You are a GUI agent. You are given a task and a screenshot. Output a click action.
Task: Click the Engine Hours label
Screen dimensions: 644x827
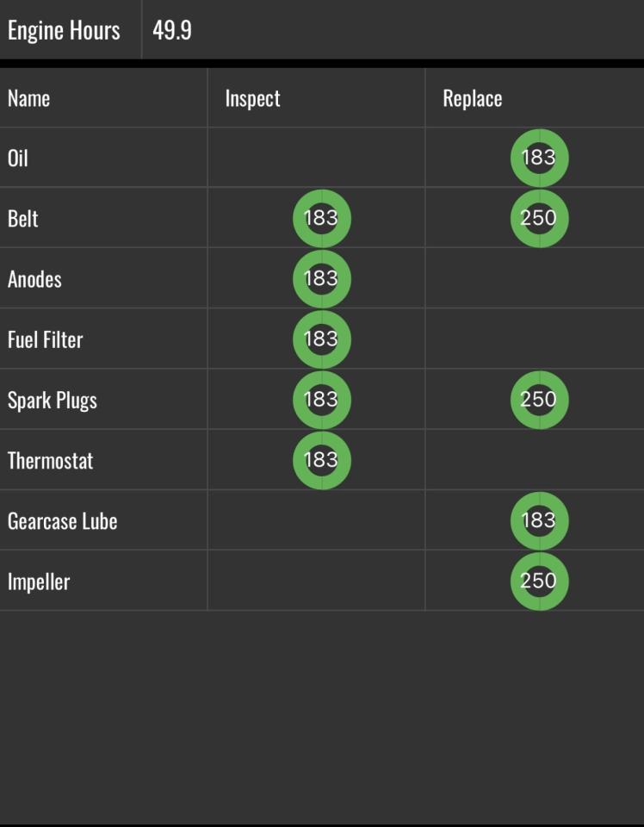64,30
